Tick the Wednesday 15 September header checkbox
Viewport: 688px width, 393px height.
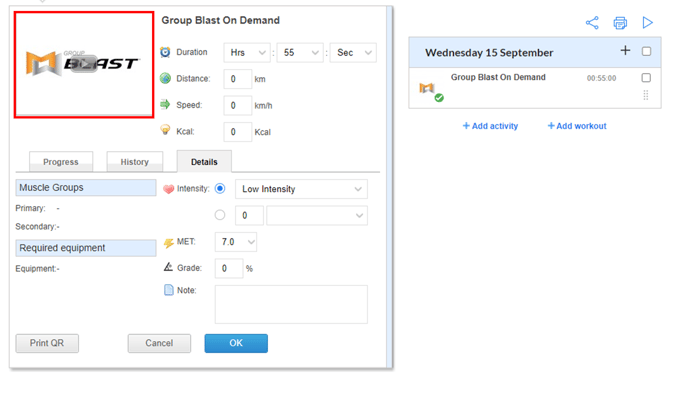coord(646,51)
